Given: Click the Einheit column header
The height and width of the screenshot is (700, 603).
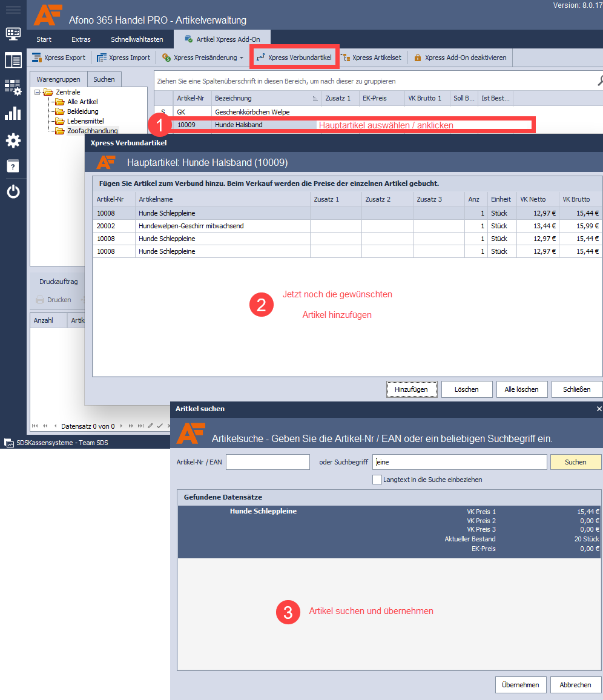Looking at the screenshot, I should 502,200.
